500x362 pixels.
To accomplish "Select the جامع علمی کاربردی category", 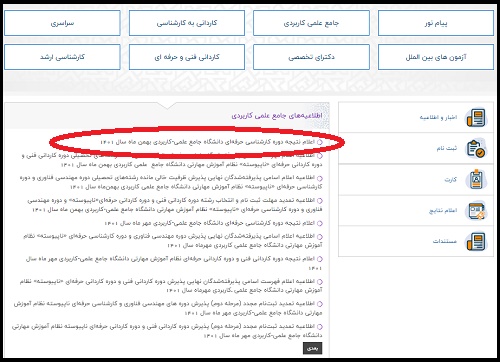I will pos(311,23).
